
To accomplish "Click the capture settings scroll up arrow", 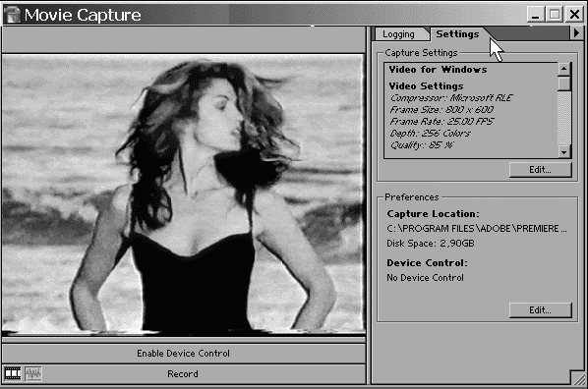I will [x=563, y=69].
